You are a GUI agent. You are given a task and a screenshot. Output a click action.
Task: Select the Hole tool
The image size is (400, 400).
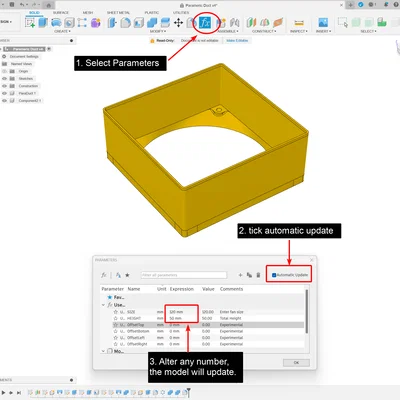pos(69,23)
